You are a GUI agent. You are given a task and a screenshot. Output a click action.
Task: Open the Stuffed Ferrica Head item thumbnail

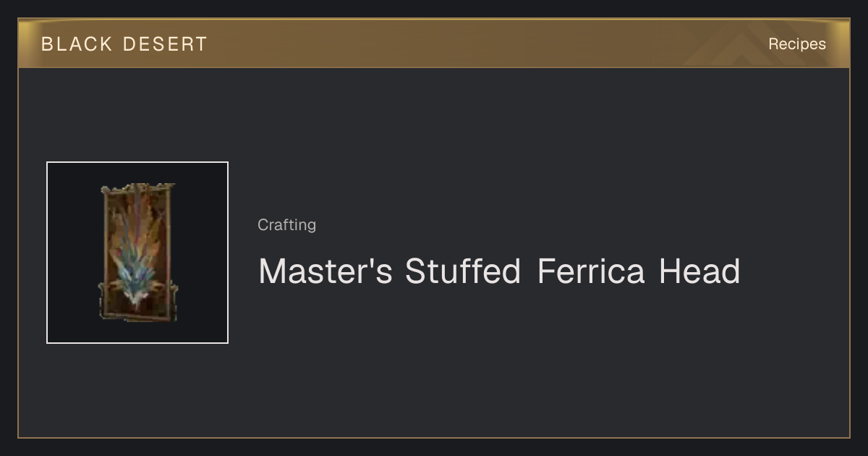click(x=137, y=253)
